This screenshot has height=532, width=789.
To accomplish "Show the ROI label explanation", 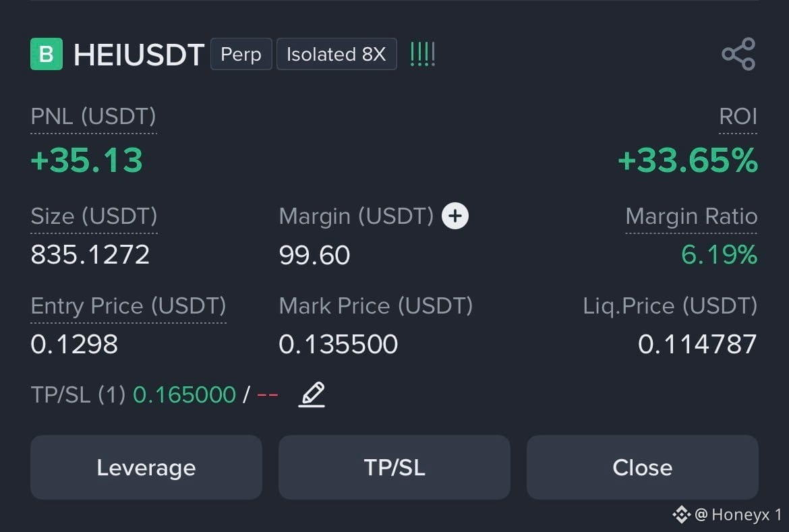I will tap(738, 117).
